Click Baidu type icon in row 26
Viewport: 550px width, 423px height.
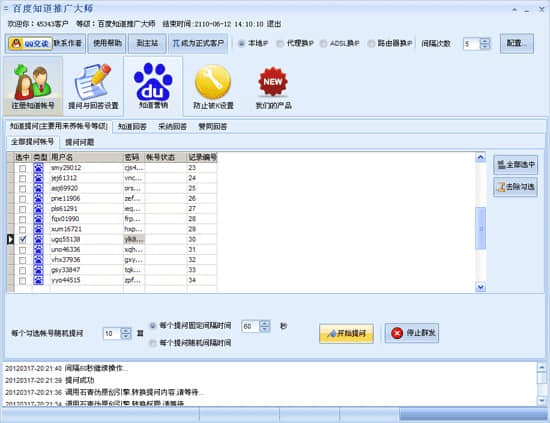click(x=38, y=199)
